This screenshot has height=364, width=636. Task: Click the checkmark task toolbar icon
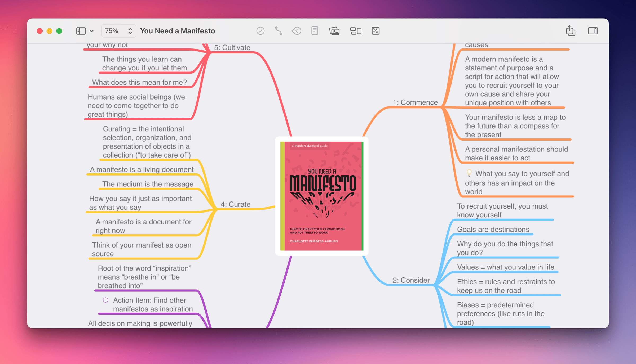click(x=260, y=31)
